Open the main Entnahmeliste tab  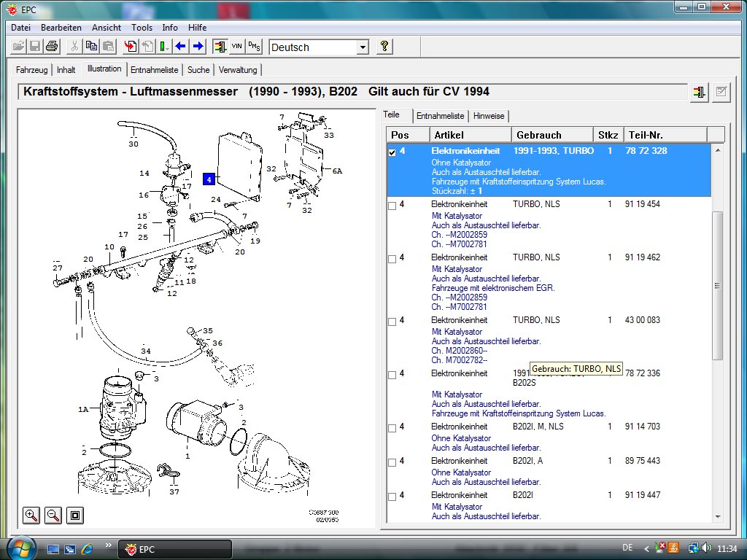click(x=155, y=70)
